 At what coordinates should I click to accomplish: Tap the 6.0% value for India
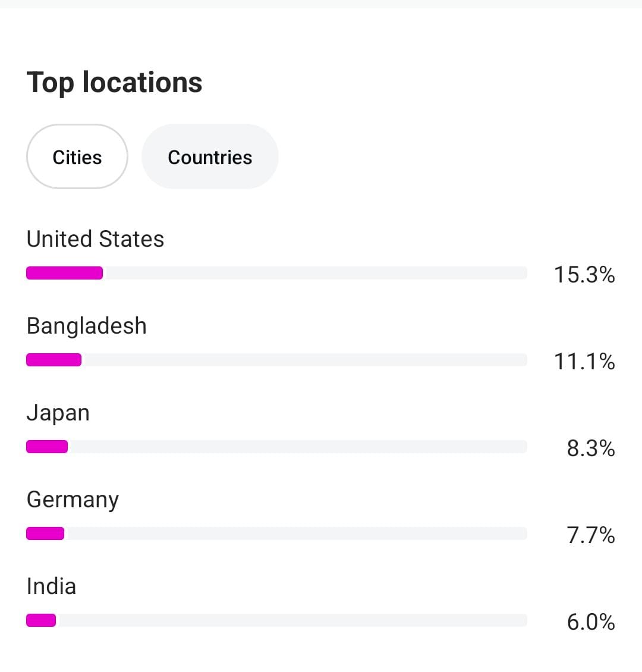point(591,622)
